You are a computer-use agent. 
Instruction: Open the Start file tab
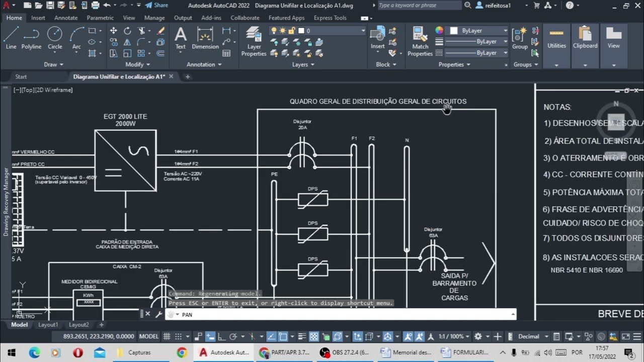[21, 76]
